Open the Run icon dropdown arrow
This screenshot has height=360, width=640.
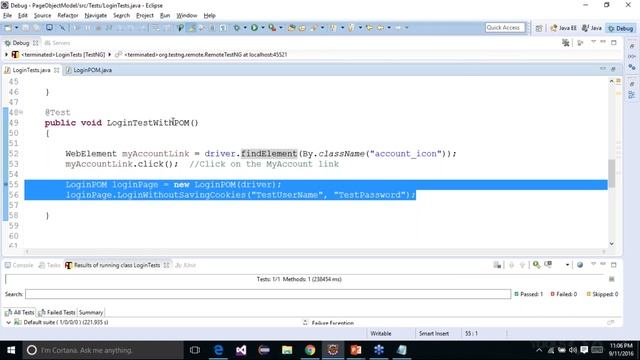tap(263, 28)
